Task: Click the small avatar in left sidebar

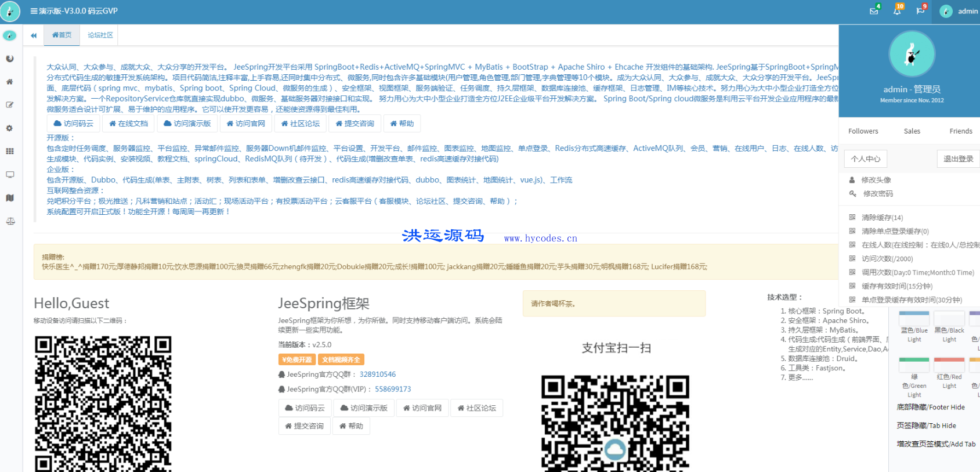Action: (10, 36)
